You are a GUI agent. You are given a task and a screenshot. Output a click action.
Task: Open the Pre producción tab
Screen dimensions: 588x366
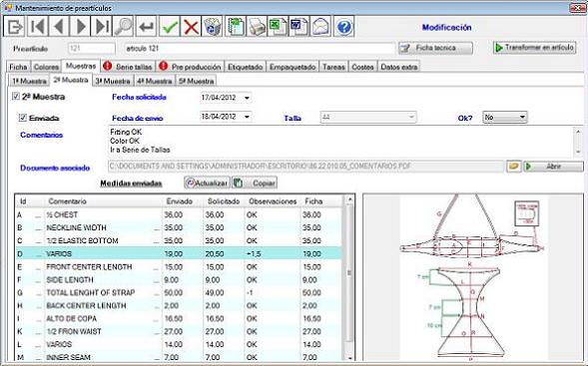[191, 67]
